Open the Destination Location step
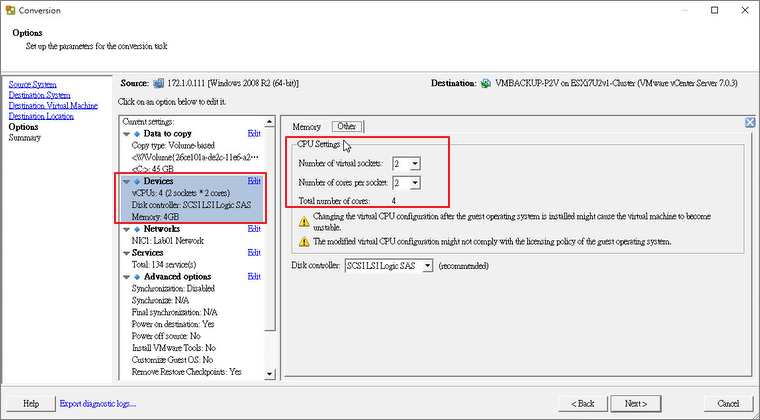This screenshot has width=760, height=420. tap(41, 116)
